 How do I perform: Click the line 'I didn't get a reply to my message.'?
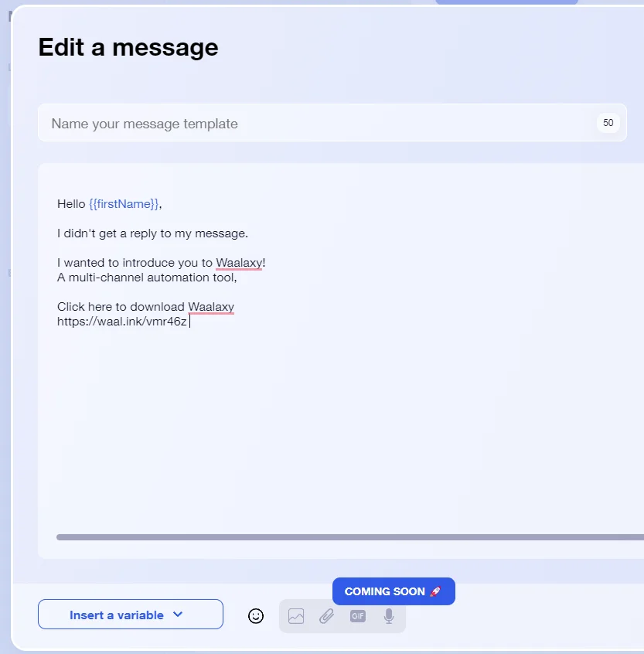click(152, 233)
